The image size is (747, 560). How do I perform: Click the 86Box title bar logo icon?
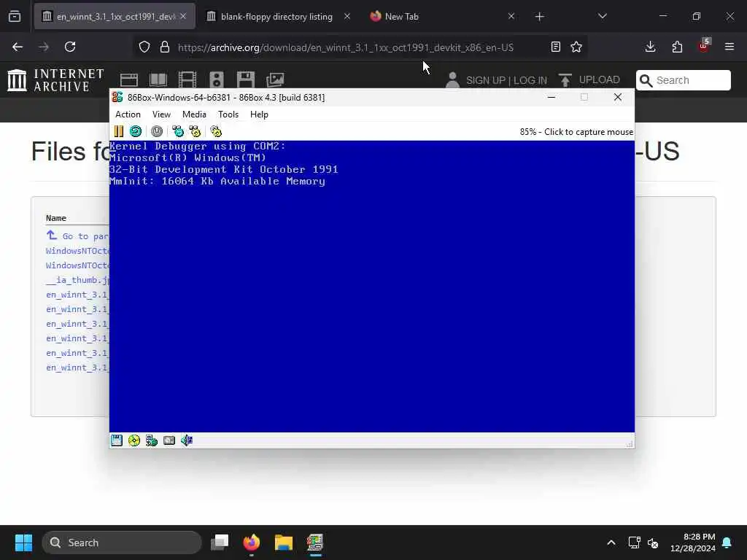(x=117, y=97)
